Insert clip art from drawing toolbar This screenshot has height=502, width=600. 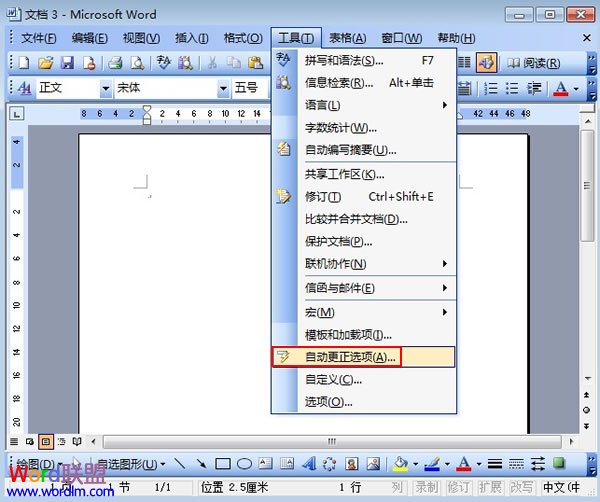[351, 464]
